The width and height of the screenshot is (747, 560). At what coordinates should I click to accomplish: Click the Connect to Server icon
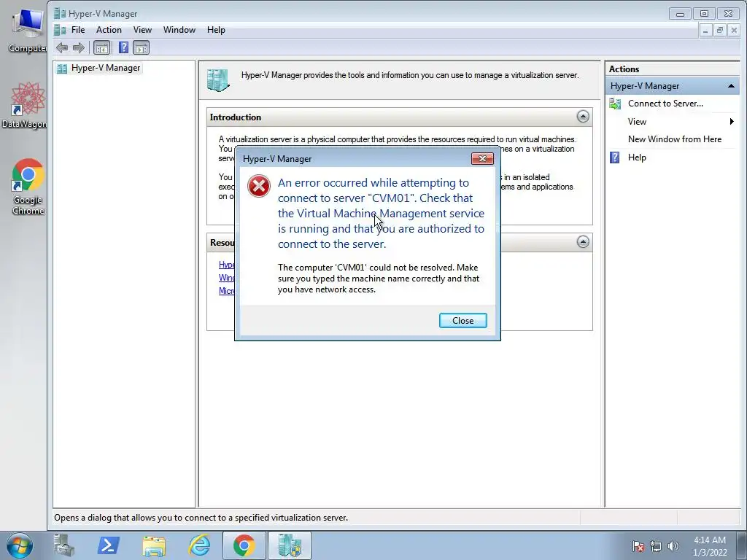click(615, 104)
